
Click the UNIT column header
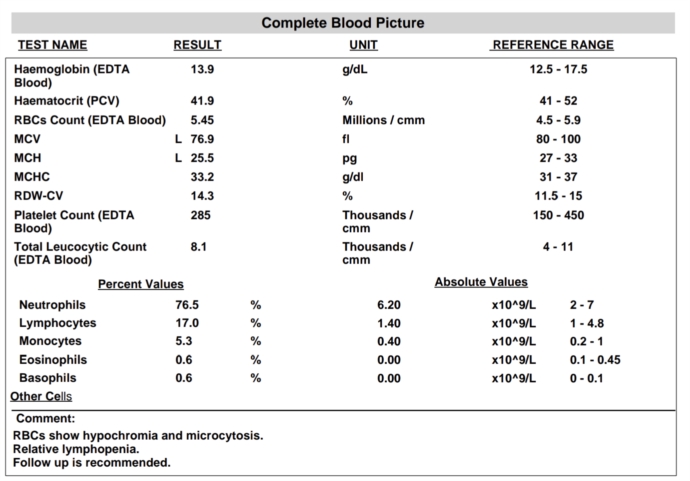click(363, 45)
